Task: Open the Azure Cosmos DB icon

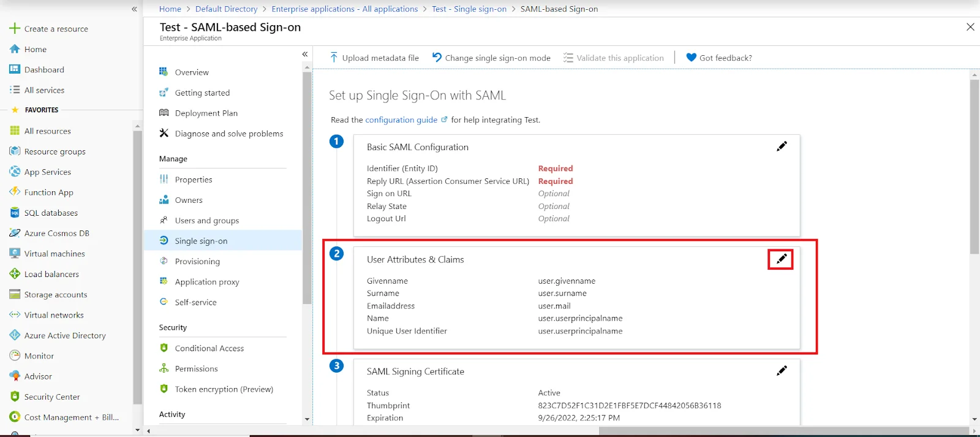Action: pyautogui.click(x=15, y=233)
